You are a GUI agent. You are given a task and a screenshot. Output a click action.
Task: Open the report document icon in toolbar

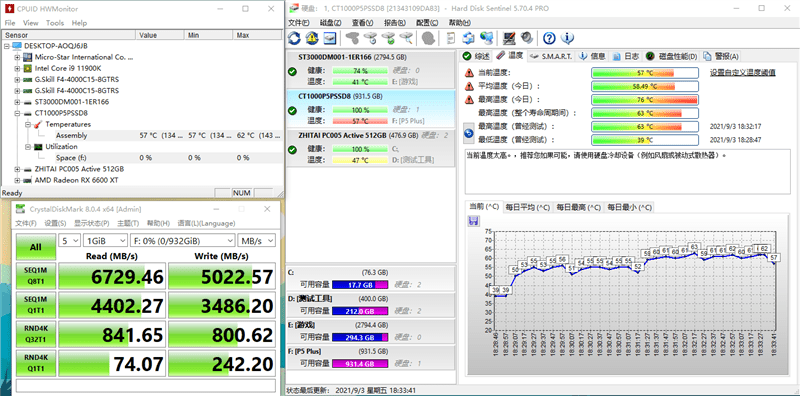[451, 38]
